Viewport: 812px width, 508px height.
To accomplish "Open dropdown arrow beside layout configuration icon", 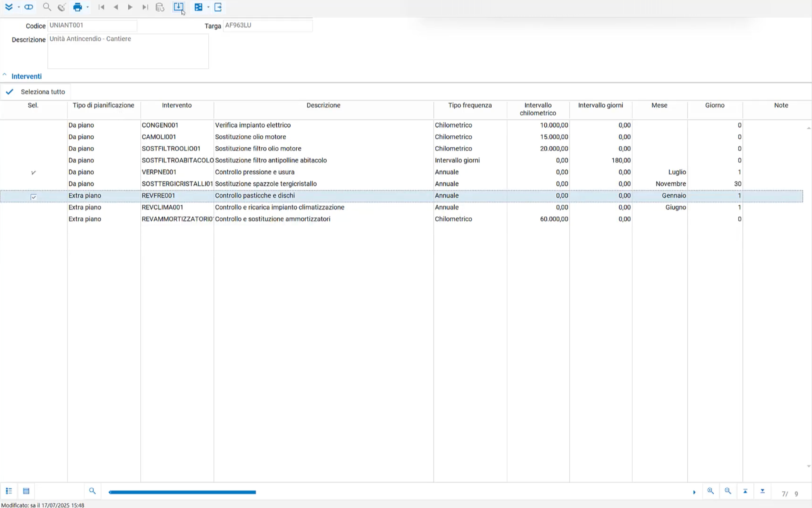I will pos(208,7).
